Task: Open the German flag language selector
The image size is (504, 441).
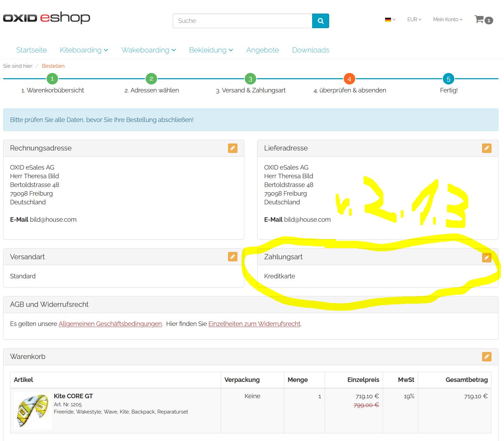Action: (x=390, y=20)
